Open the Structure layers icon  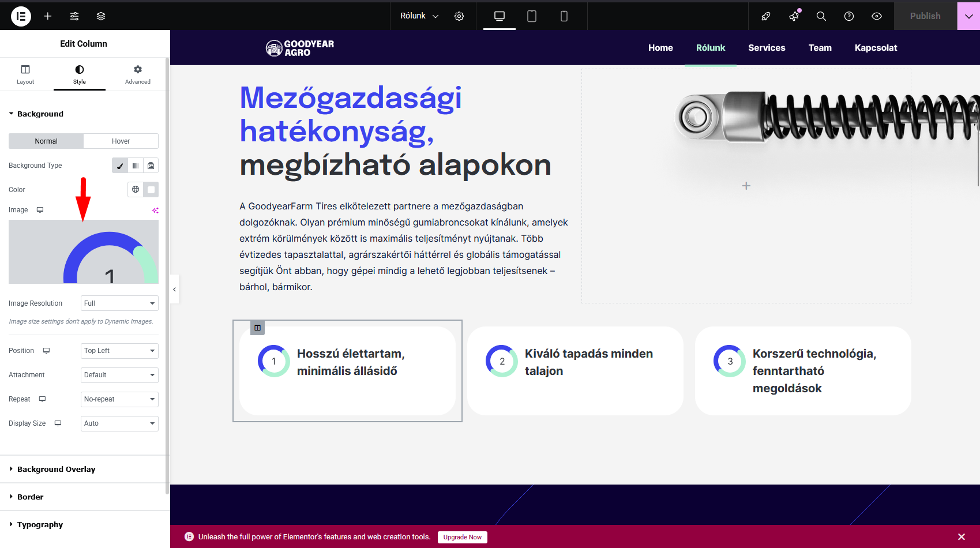tap(101, 16)
